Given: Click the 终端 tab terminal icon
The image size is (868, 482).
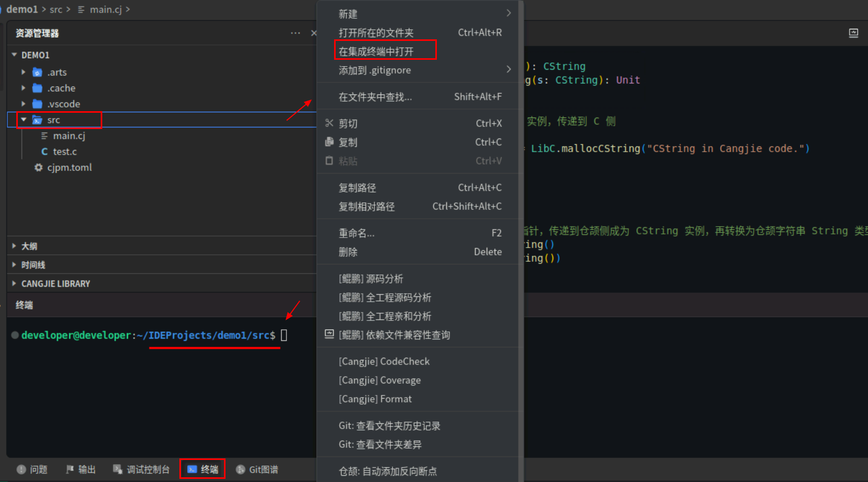Looking at the screenshot, I should tap(192, 469).
